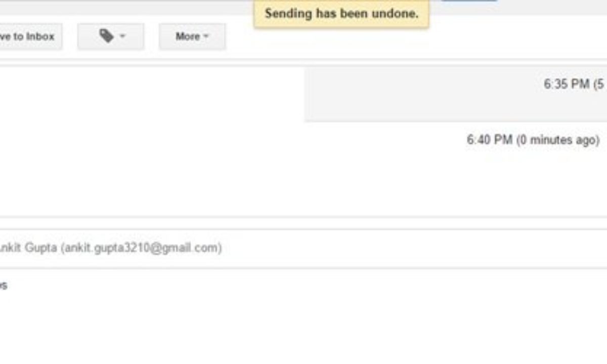The width and height of the screenshot is (607, 364).
Task: Click the word 'More' on toolbar
Action: click(187, 36)
